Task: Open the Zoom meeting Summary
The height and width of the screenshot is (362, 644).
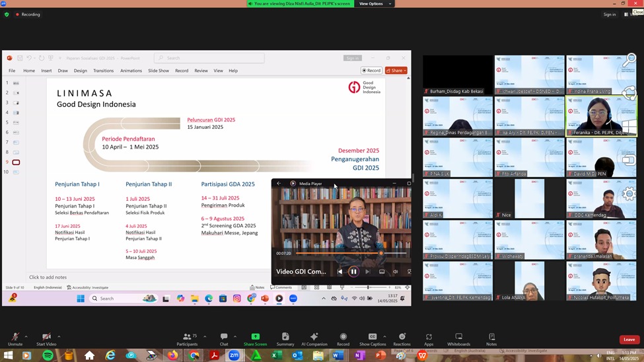Action: [x=285, y=340]
